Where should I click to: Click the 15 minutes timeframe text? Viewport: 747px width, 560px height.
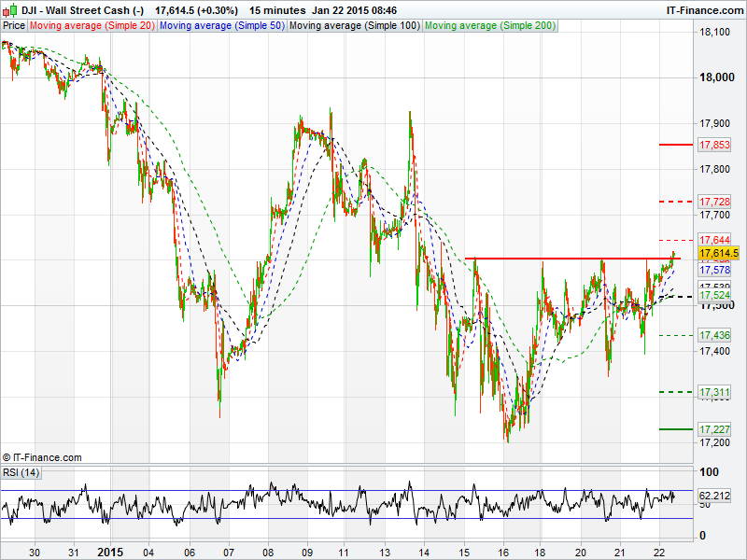(x=277, y=10)
